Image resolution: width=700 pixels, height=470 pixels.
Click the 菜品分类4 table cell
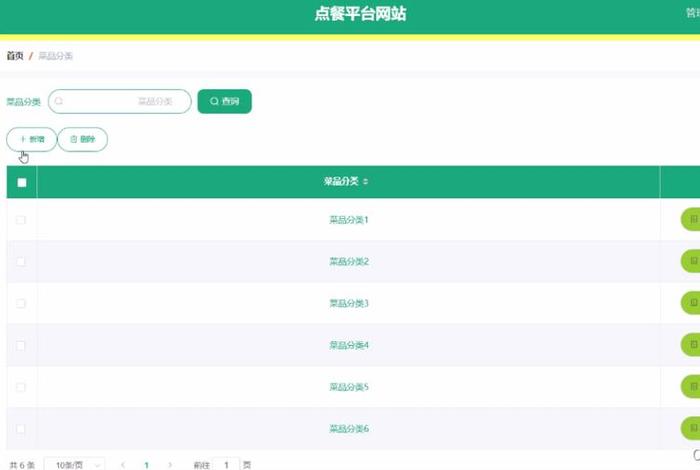tap(349, 345)
